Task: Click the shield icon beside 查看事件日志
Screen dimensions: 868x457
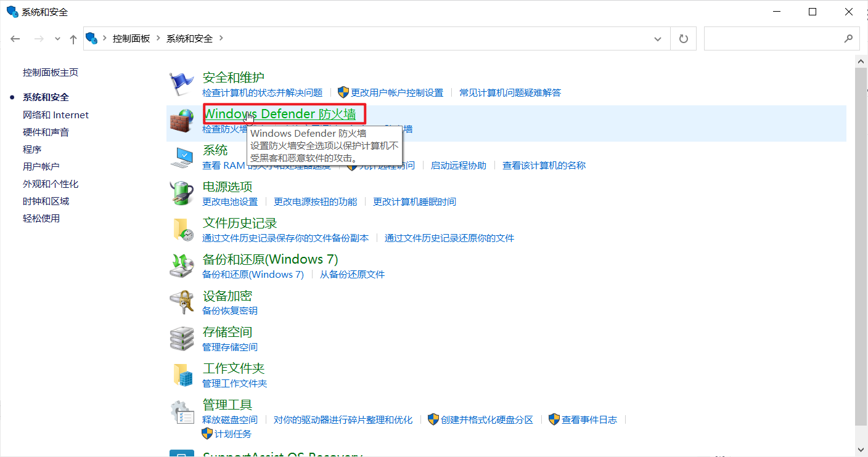Action: (x=554, y=419)
